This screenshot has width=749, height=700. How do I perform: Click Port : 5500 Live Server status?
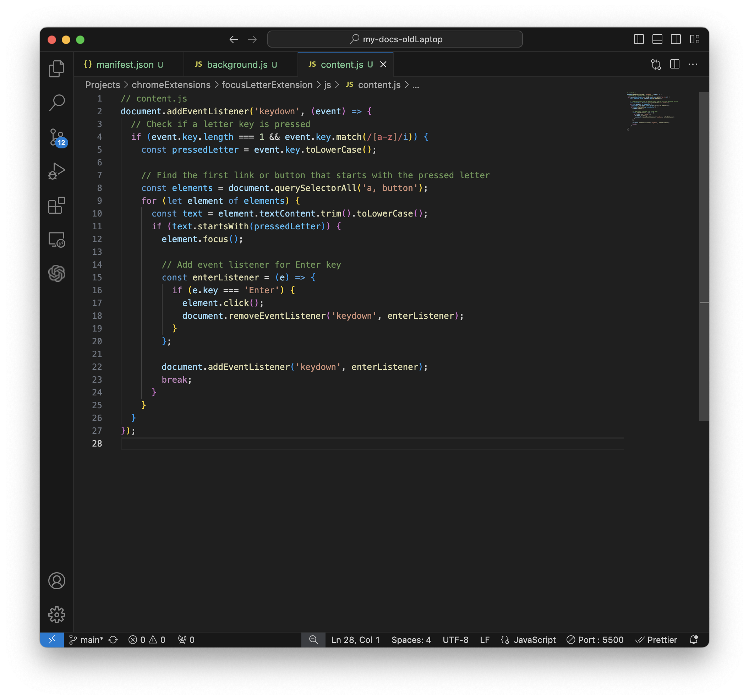595,640
